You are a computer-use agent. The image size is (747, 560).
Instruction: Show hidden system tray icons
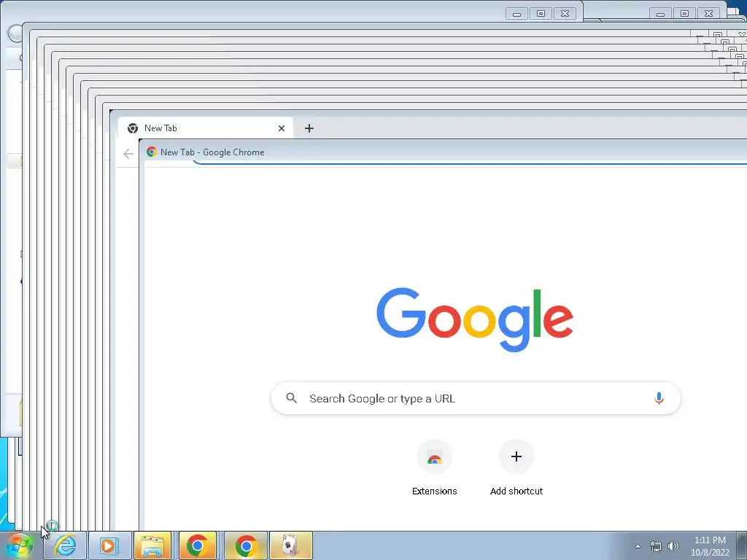point(638,546)
